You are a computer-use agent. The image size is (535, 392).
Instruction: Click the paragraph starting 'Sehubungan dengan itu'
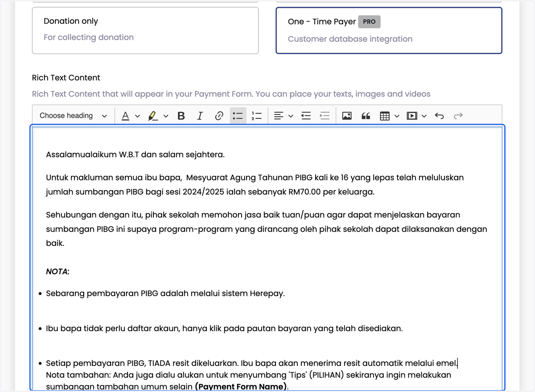coord(267,229)
